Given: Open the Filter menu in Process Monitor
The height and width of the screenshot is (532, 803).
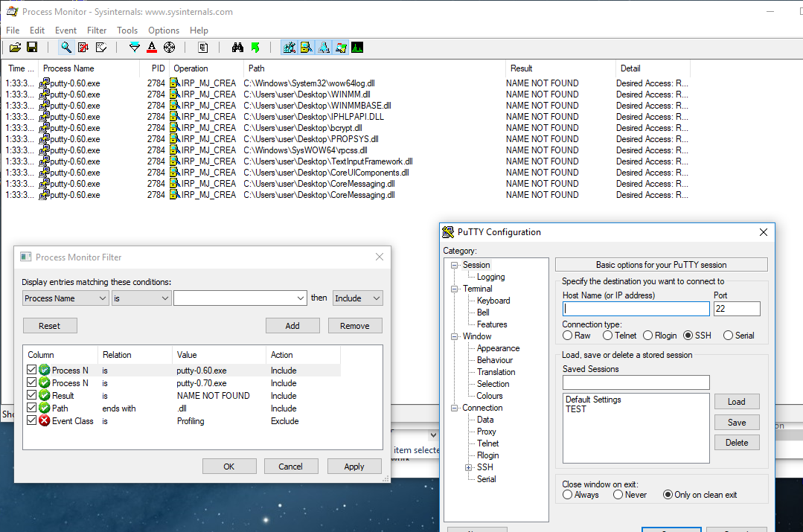Looking at the screenshot, I should 97,31.
